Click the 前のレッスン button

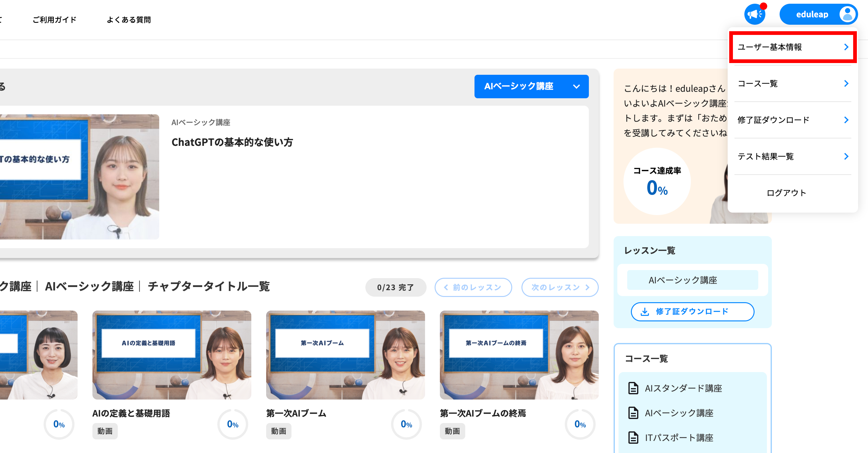pos(473,287)
